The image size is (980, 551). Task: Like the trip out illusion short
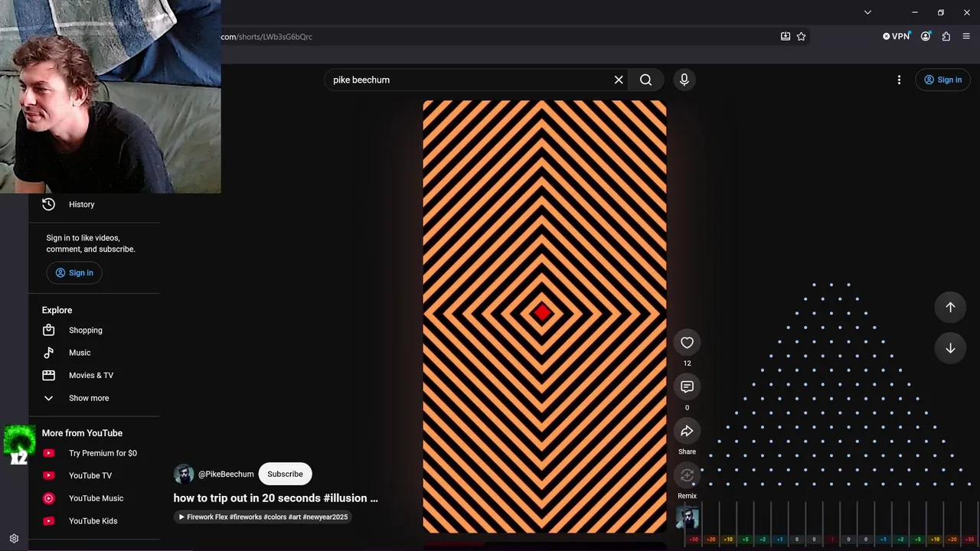click(687, 343)
